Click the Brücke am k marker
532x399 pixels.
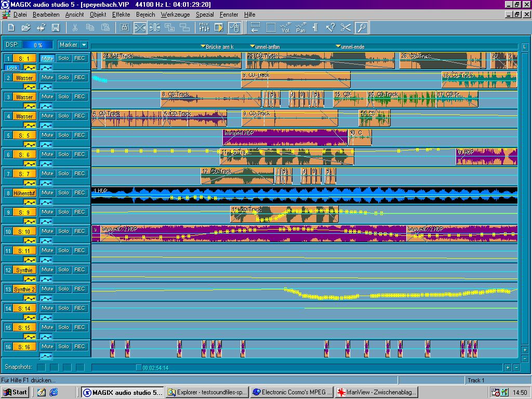coord(217,47)
